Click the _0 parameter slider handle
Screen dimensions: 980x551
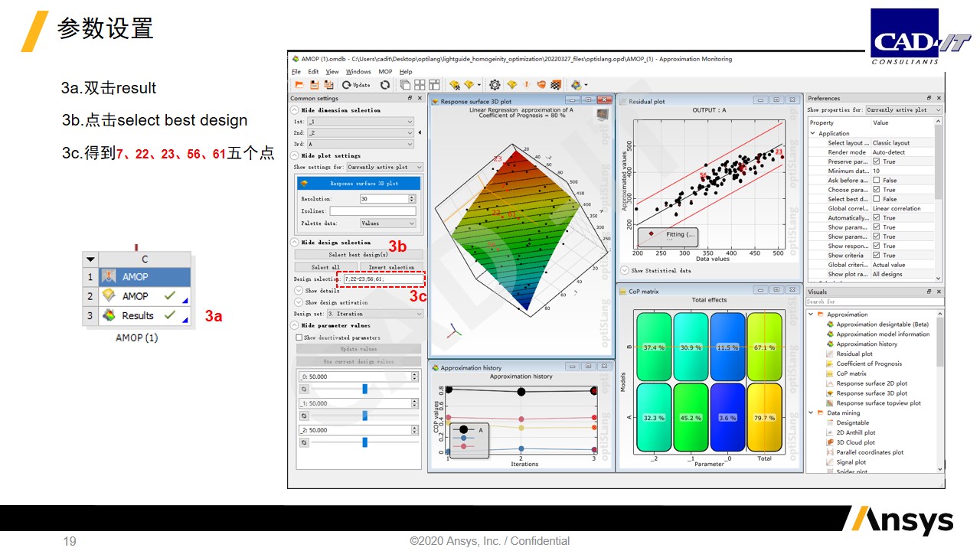point(365,389)
